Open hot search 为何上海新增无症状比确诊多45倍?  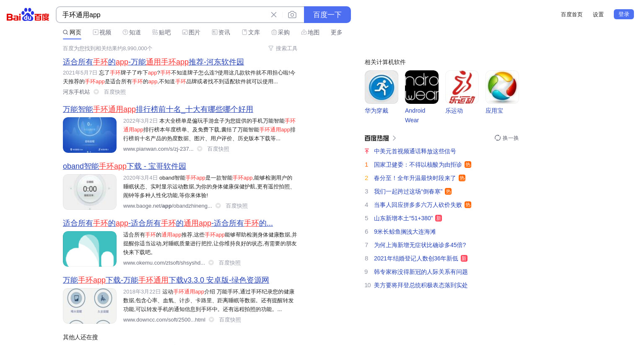click(420, 245)
